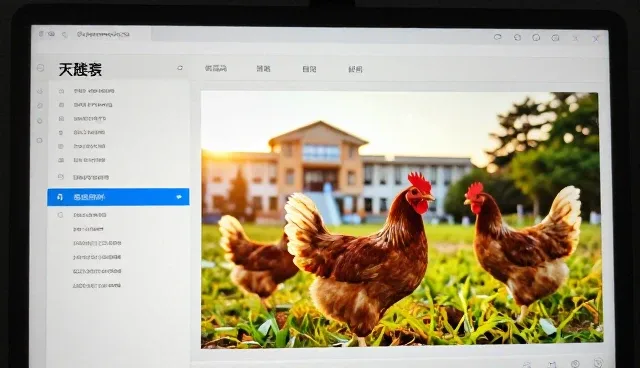This screenshot has height=368, width=640.
Task: Focus the address field in the top bar
Action: click(103, 34)
